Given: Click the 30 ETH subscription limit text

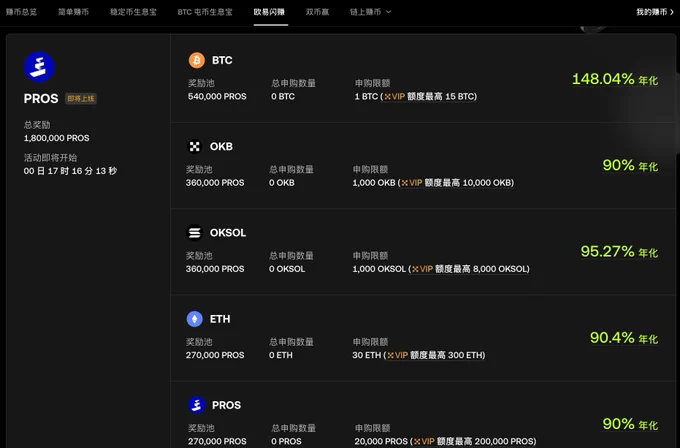Looking at the screenshot, I should [x=366, y=355].
